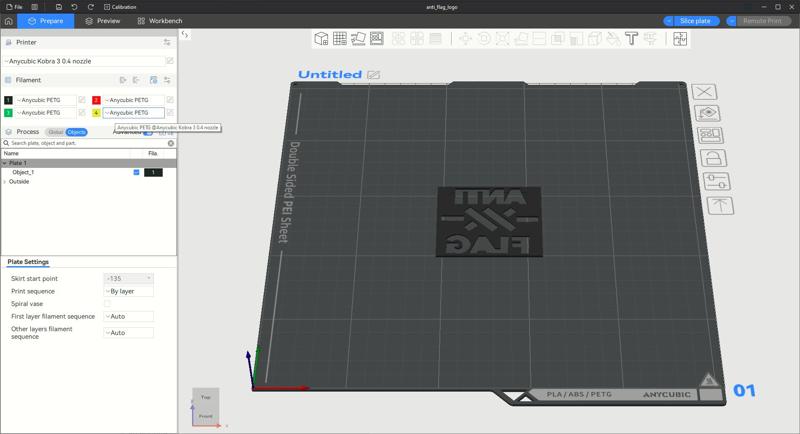Open Other layers filament sequence dropdown
Screen dimensions: 800x434
129,333
